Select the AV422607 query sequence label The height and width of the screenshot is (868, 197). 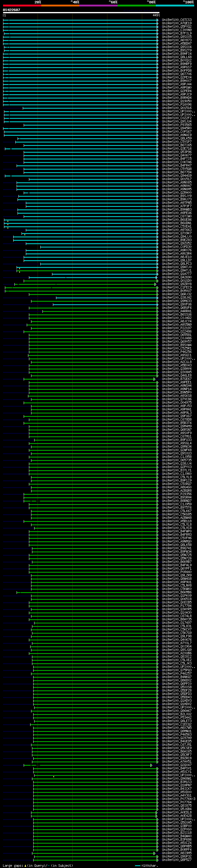(11, 10)
